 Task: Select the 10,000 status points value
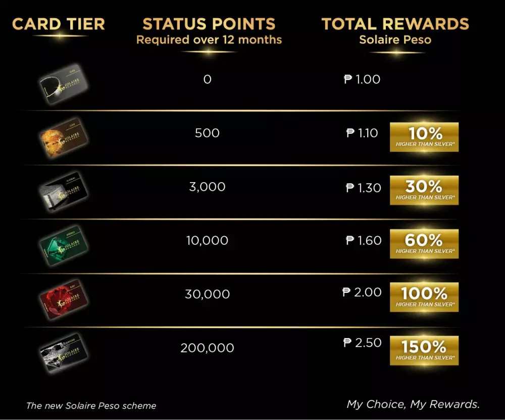(207, 241)
